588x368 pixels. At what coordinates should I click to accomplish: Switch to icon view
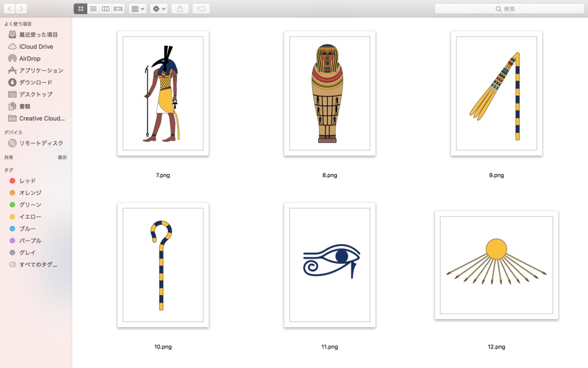point(80,9)
